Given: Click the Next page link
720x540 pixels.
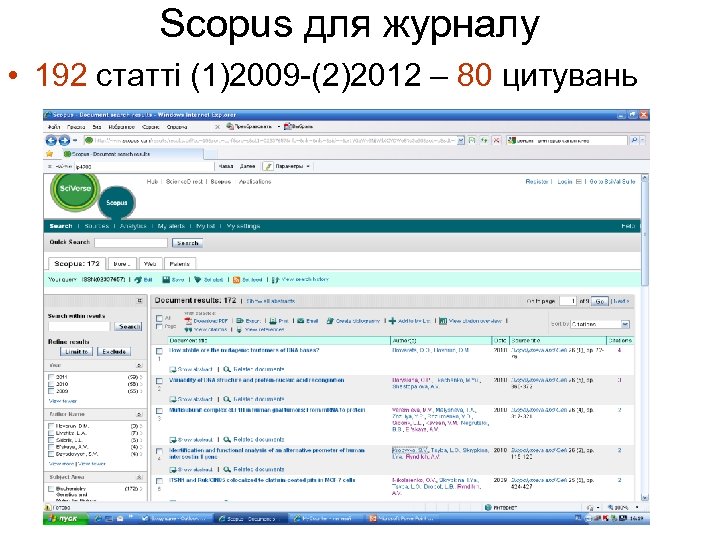Looking at the screenshot, I should pos(620,301).
